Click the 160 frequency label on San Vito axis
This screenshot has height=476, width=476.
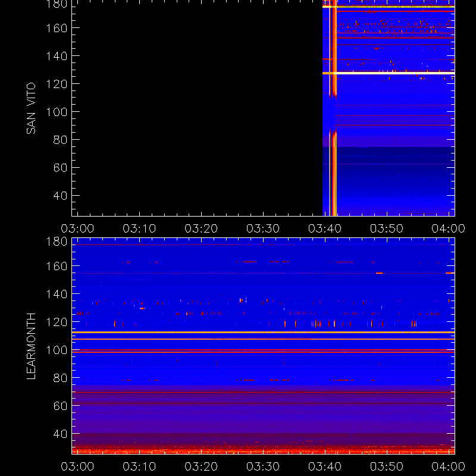[57, 28]
